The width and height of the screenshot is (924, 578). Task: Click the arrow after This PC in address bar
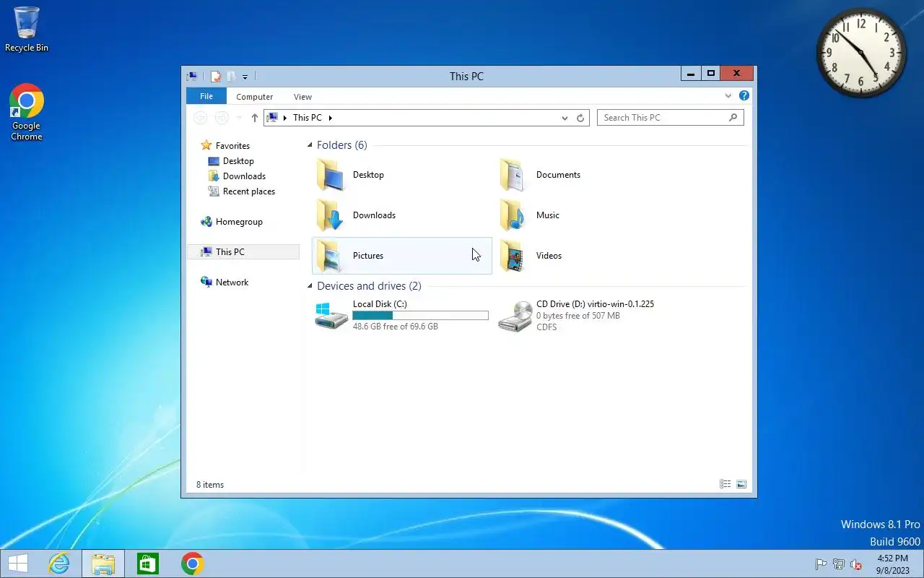point(331,118)
